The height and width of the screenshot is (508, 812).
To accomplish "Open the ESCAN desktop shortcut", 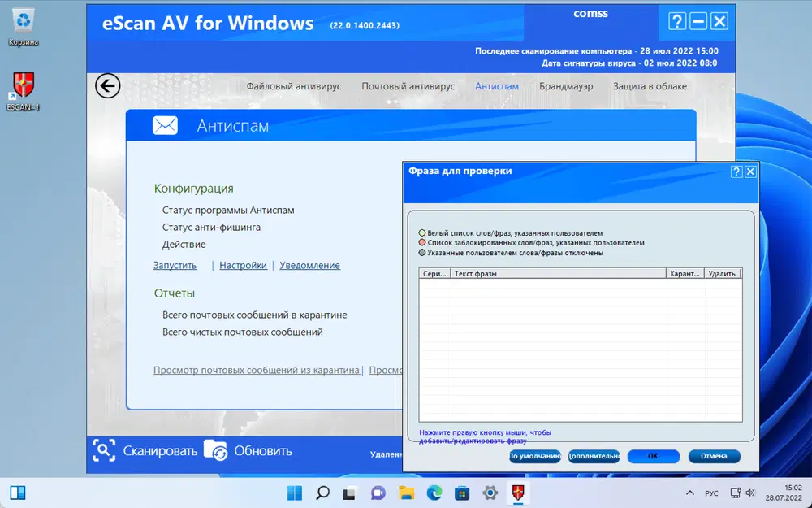I will (24, 92).
